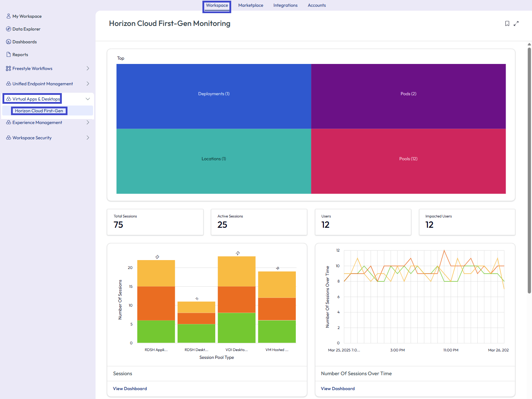Collapse the Virtual Apps & Desktops chevron

(88, 99)
